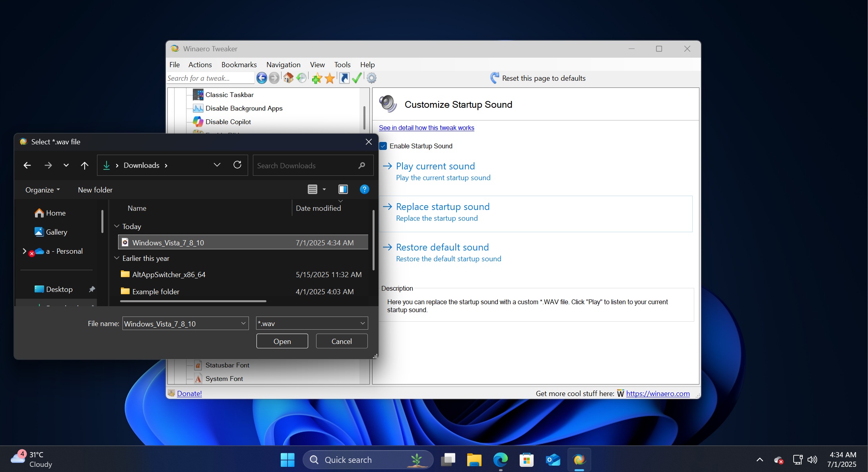
Task: Select Desktop in the navigation pane
Action: pos(59,289)
